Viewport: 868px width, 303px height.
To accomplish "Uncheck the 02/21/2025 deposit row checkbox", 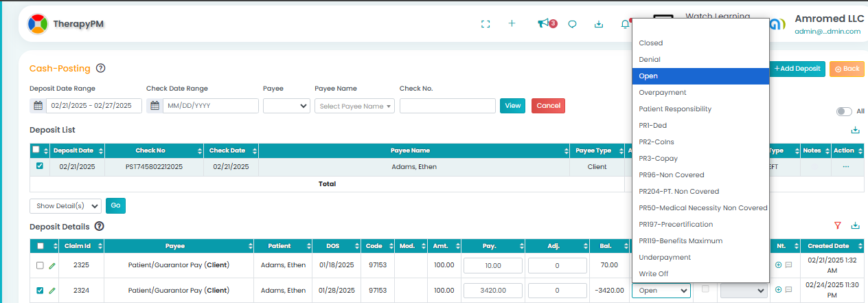I will [x=40, y=166].
